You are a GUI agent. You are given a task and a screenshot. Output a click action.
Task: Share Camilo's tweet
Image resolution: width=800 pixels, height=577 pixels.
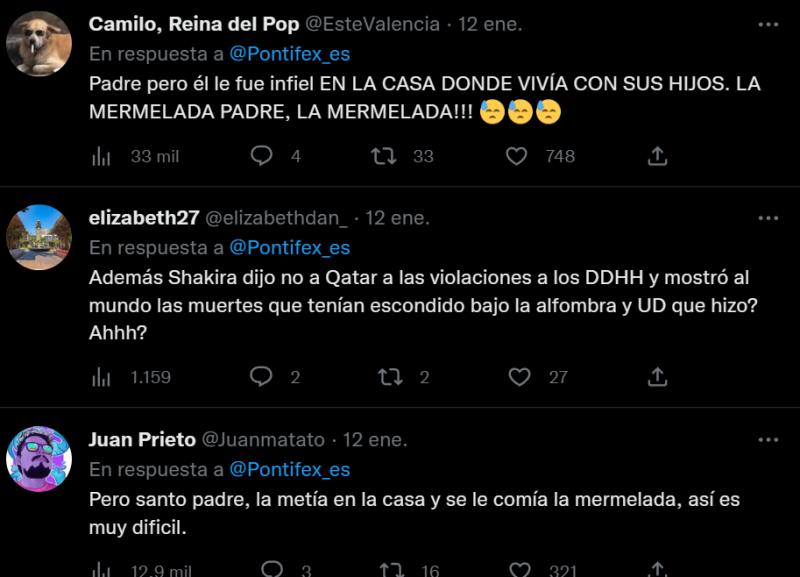point(659,155)
